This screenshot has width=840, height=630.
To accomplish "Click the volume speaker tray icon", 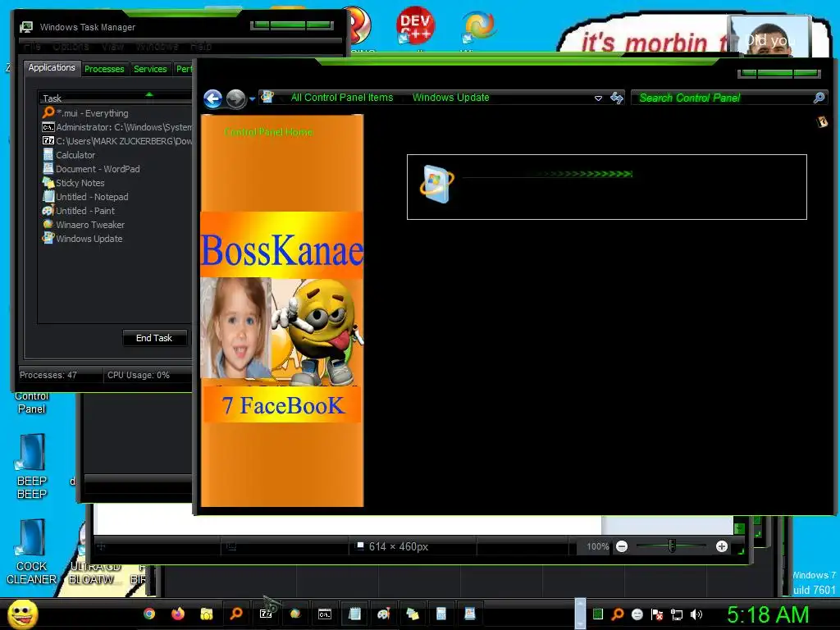I will point(696,614).
